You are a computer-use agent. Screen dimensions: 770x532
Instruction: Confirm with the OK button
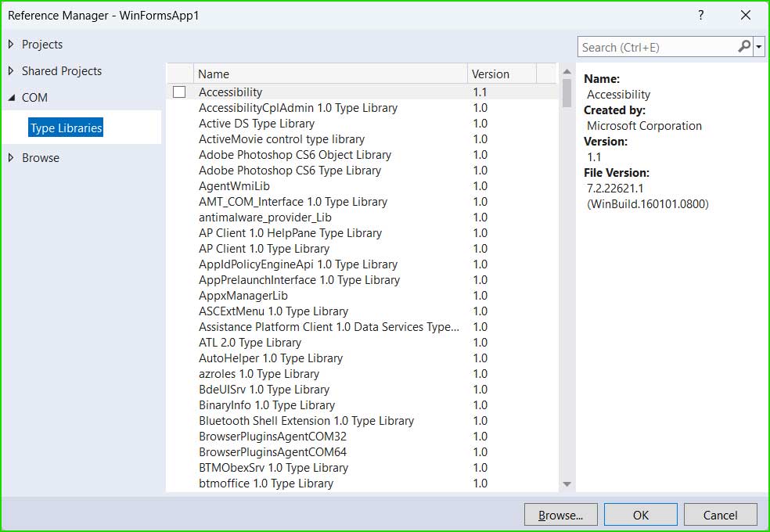coord(640,515)
